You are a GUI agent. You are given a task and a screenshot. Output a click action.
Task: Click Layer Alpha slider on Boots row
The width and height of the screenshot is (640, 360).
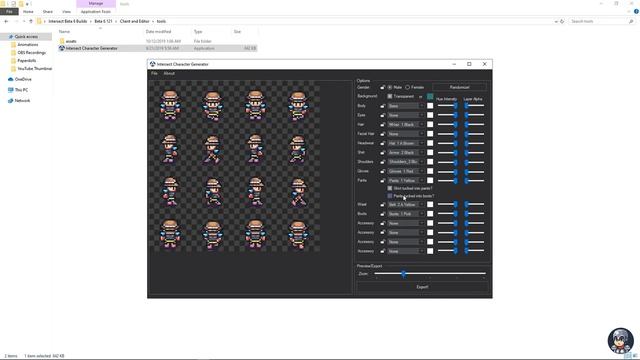(474, 214)
